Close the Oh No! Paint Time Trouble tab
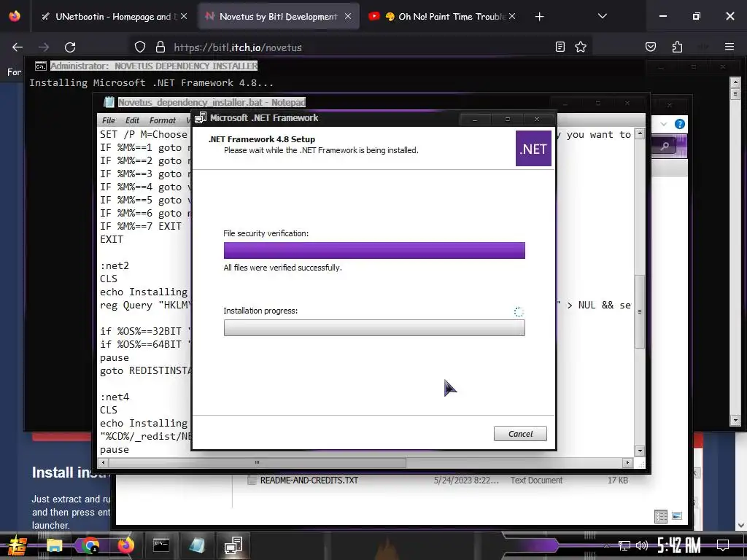The image size is (747, 560). 511,16
